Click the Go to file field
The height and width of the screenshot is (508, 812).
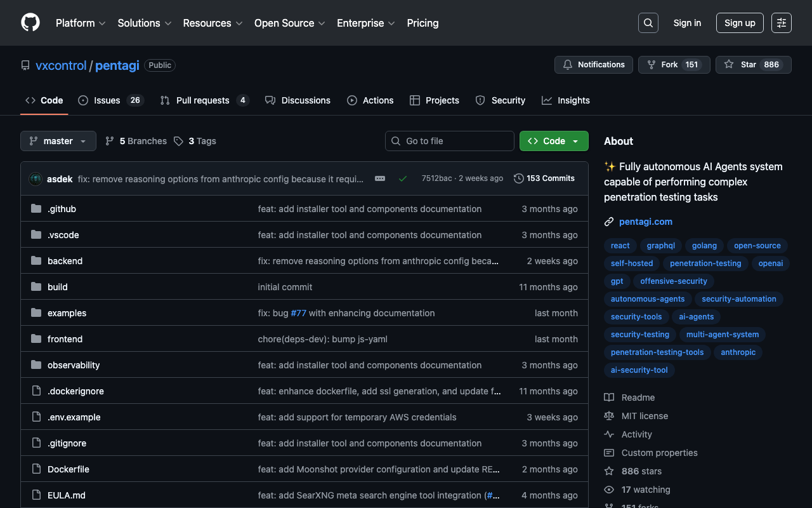point(450,141)
